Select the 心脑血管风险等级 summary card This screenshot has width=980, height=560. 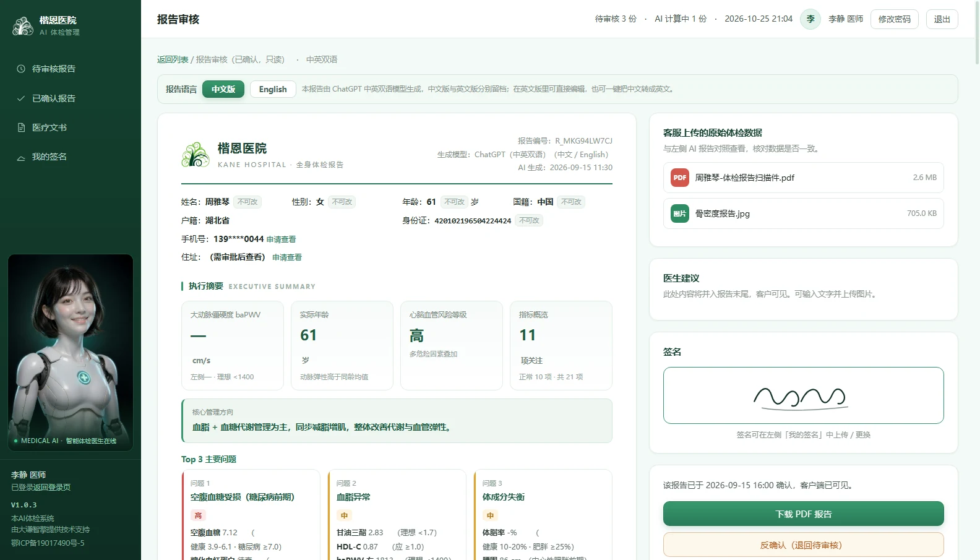pos(452,345)
